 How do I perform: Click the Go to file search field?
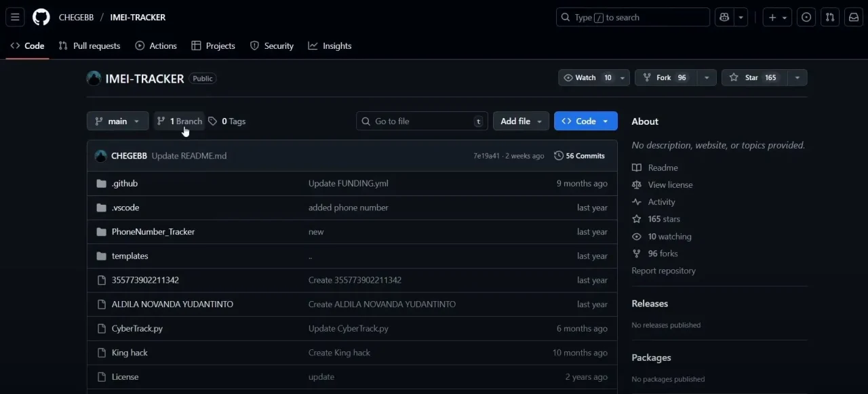tap(422, 121)
